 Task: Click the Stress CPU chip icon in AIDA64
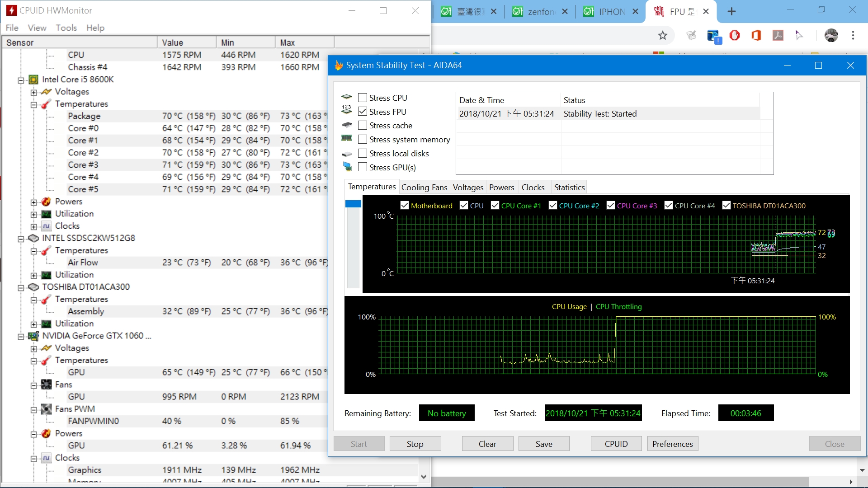click(347, 97)
